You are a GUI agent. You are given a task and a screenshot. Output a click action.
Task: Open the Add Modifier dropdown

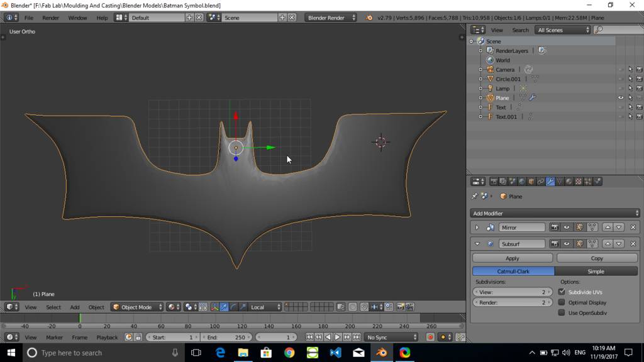(555, 213)
